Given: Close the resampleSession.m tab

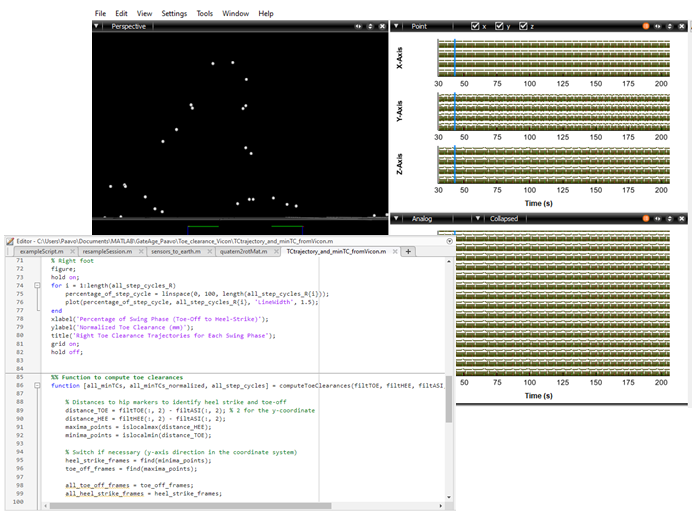Looking at the screenshot, I should pyautogui.click(x=141, y=252).
